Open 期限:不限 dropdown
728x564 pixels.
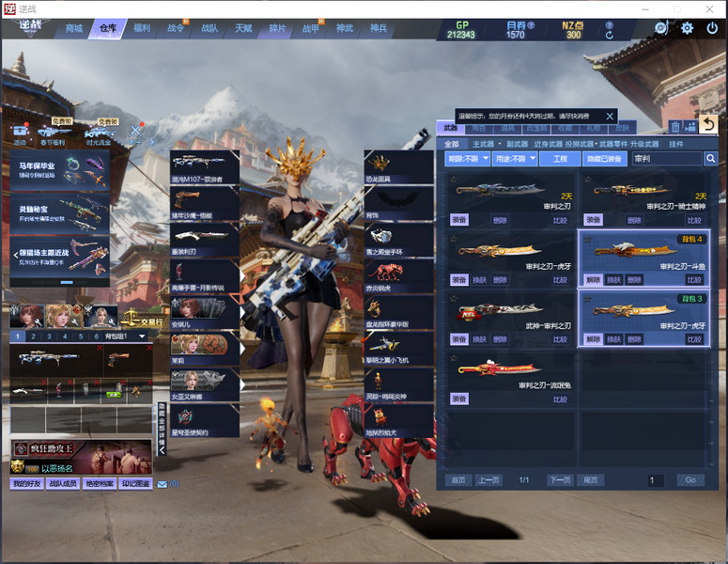pyautogui.click(x=467, y=159)
